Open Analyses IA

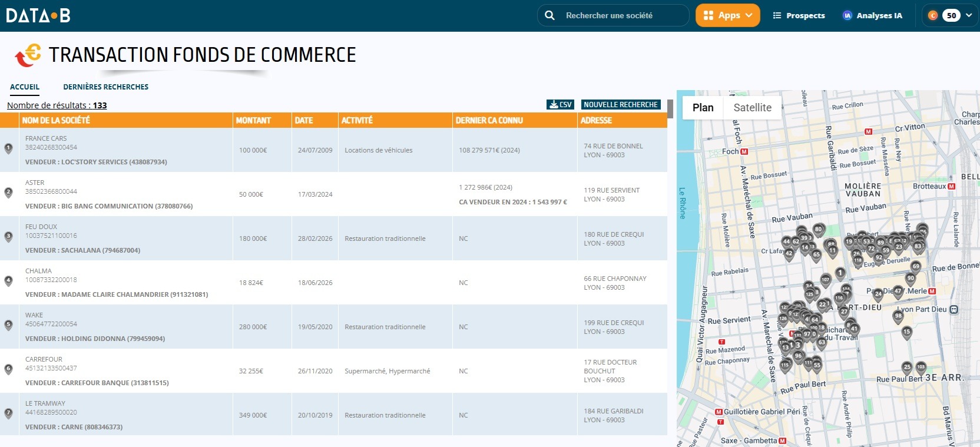(872, 15)
